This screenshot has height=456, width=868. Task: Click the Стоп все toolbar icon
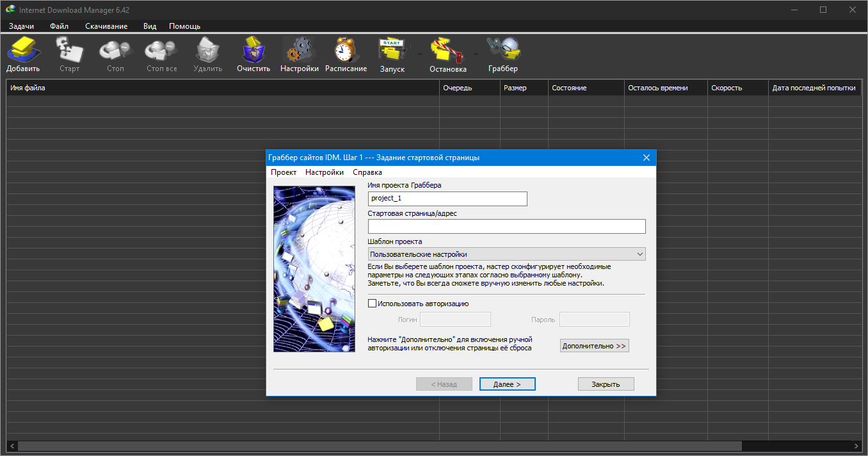click(161, 54)
